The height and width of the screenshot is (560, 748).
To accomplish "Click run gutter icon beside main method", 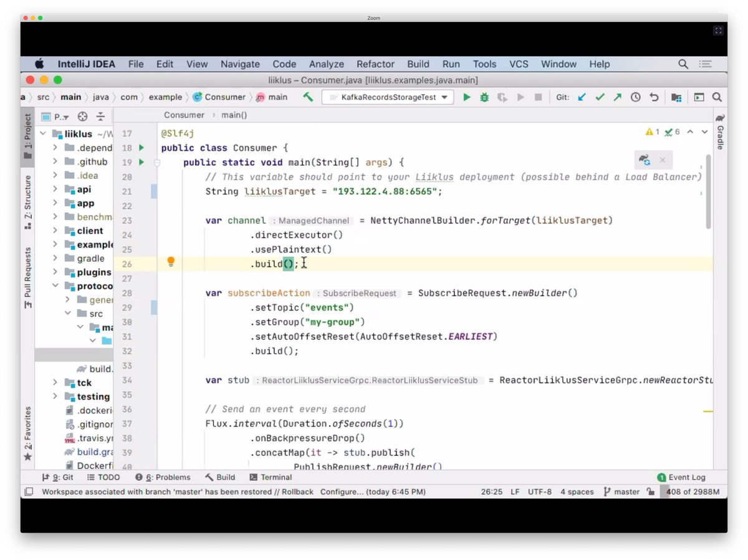I will (141, 162).
